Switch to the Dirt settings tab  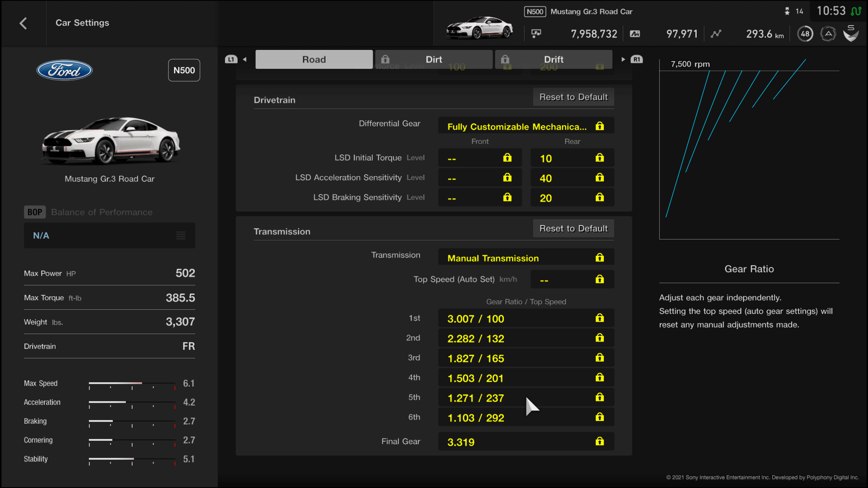pyautogui.click(x=434, y=59)
